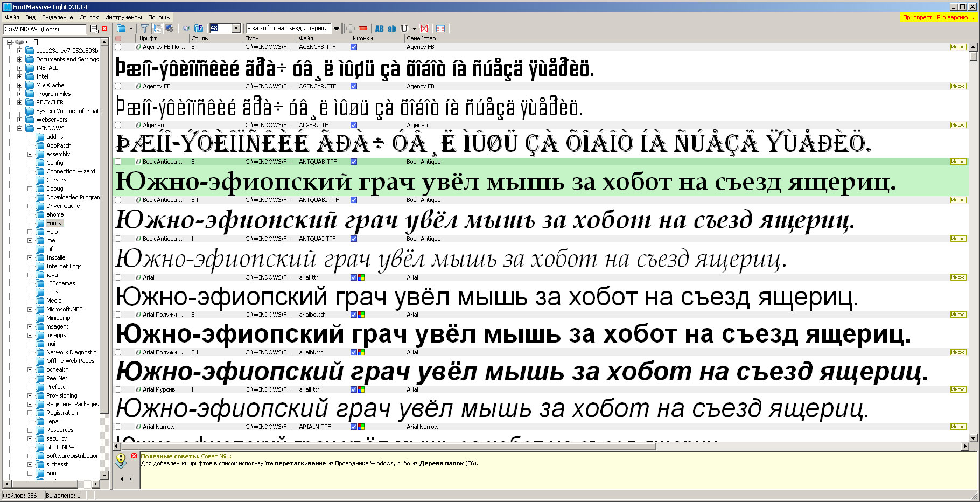Screen dimensions: 980x502
Task: Check the selection box for Arial regular
Action: pyautogui.click(x=118, y=277)
